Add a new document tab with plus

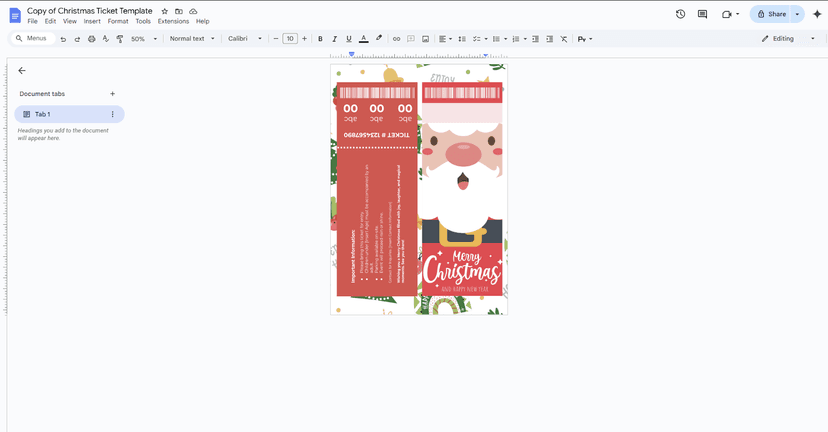tap(112, 93)
